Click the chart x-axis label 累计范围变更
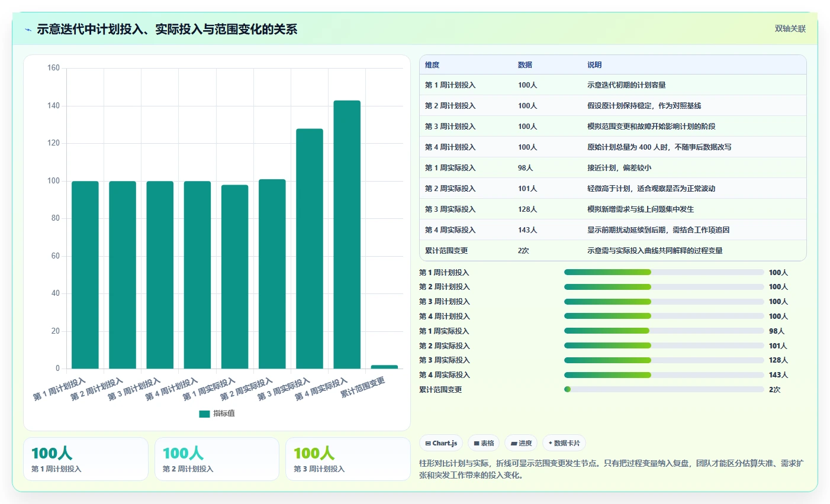 pos(363,387)
